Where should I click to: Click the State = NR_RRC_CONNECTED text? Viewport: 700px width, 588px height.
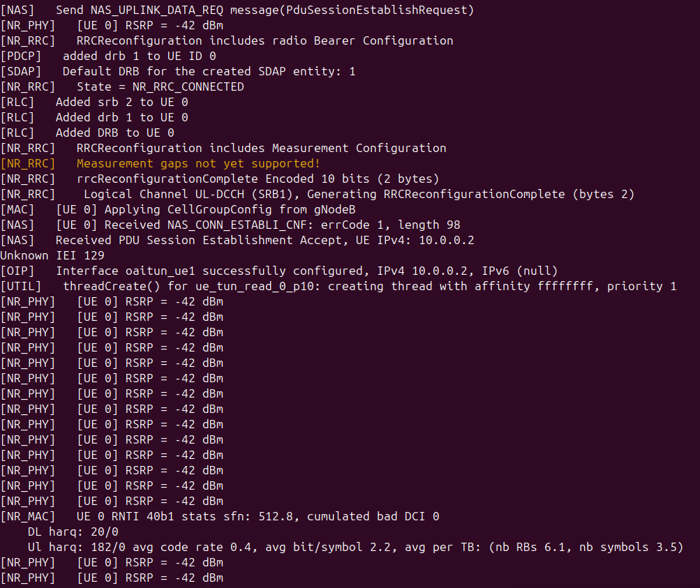point(161,87)
